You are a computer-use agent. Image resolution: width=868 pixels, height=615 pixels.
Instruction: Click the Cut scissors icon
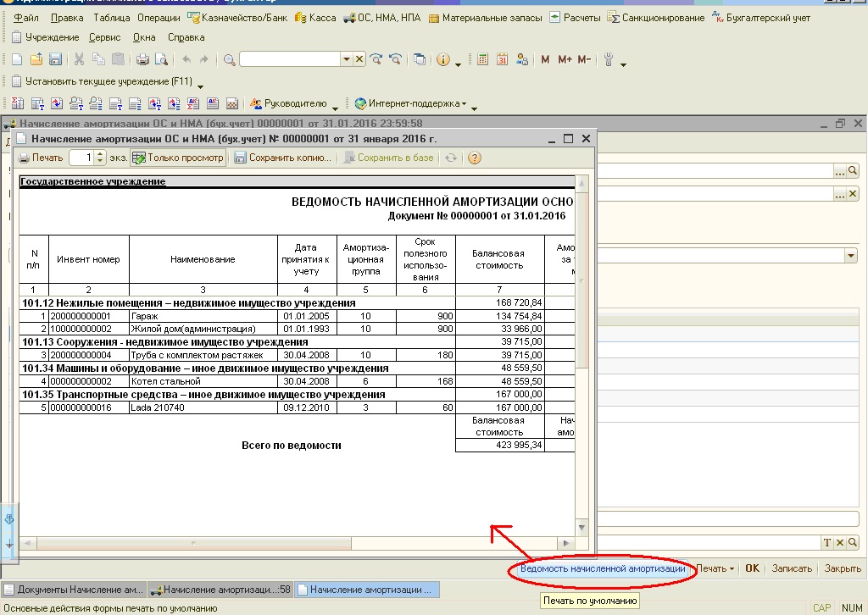pyautogui.click(x=79, y=59)
